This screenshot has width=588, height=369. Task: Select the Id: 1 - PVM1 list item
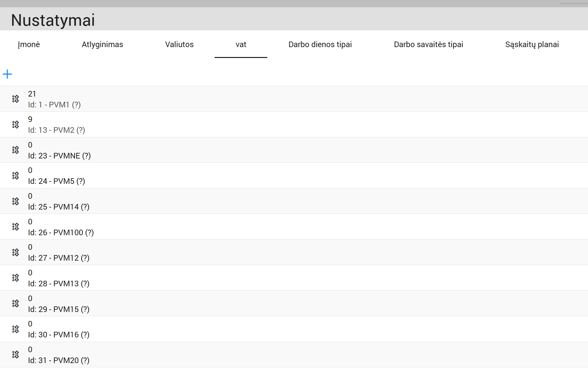pyautogui.click(x=54, y=104)
